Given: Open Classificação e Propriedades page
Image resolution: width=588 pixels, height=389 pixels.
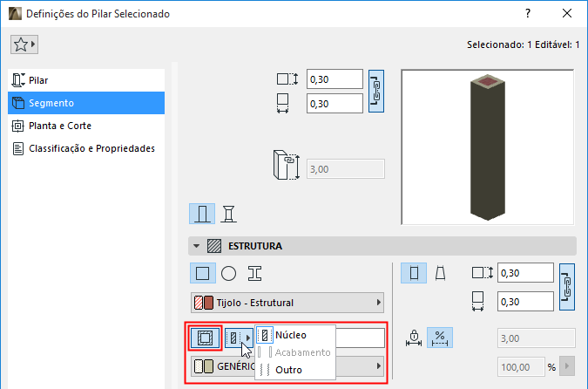Looking at the screenshot, I should click(86, 148).
